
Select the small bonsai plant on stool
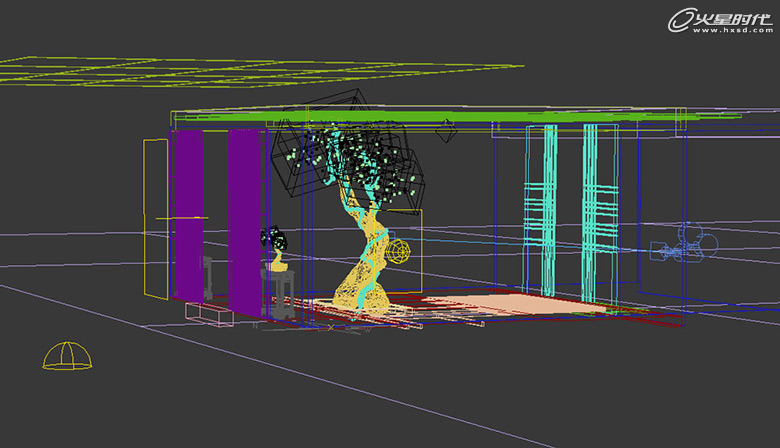pos(275,249)
